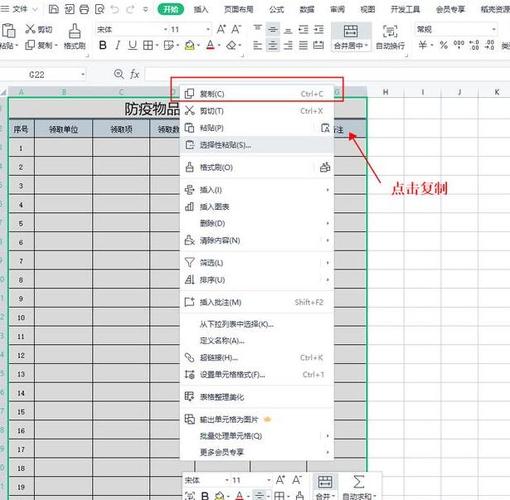Viewport: 510px width, 500px height.
Task: Click the increase font size icon
Action: [221, 29]
